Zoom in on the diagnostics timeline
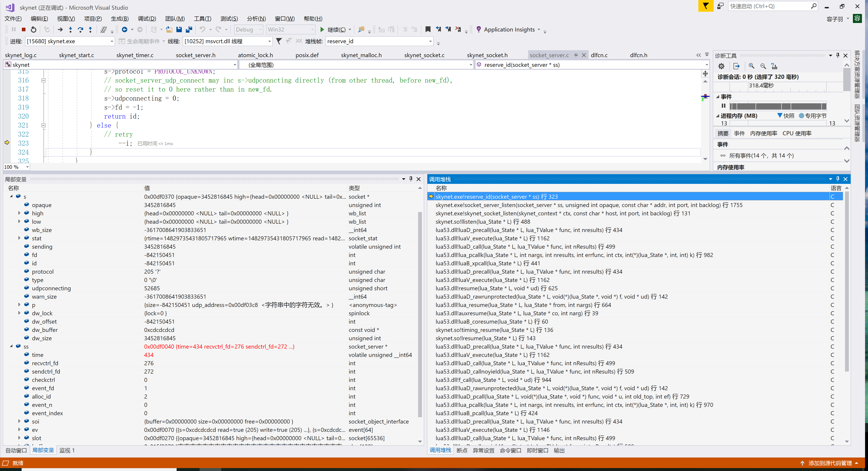This screenshot has width=868, height=471. (751, 66)
